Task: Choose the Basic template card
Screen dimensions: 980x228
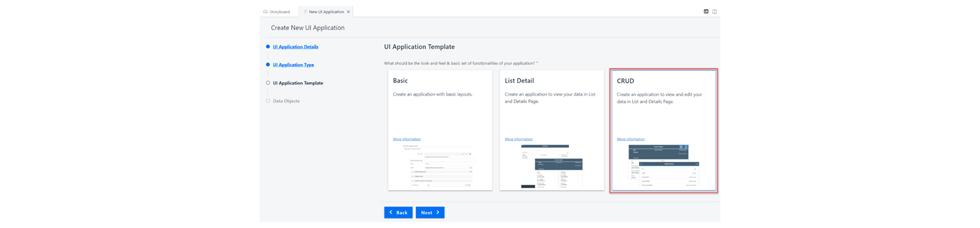Action: (x=440, y=130)
